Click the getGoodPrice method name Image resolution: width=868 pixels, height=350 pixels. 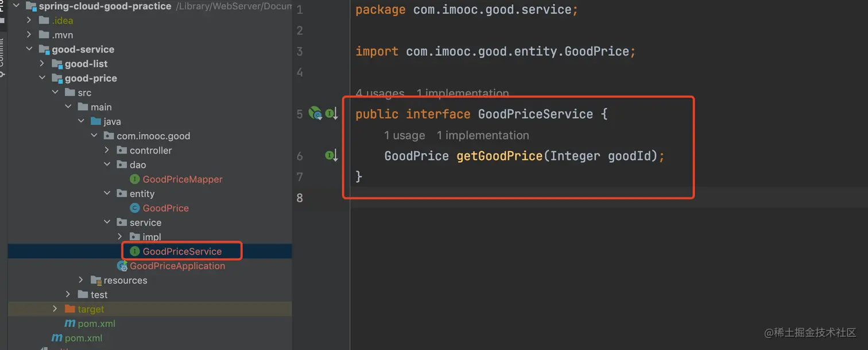499,156
